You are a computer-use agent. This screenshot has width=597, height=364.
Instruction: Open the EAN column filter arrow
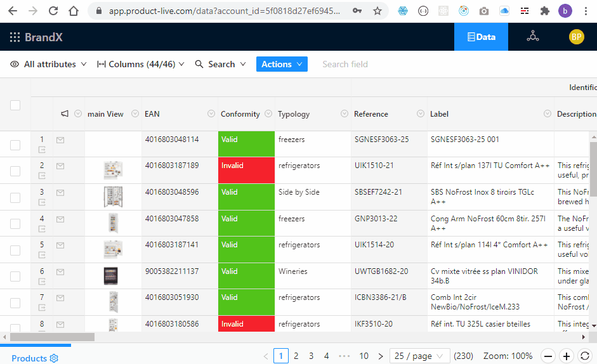[x=211, y=114]
